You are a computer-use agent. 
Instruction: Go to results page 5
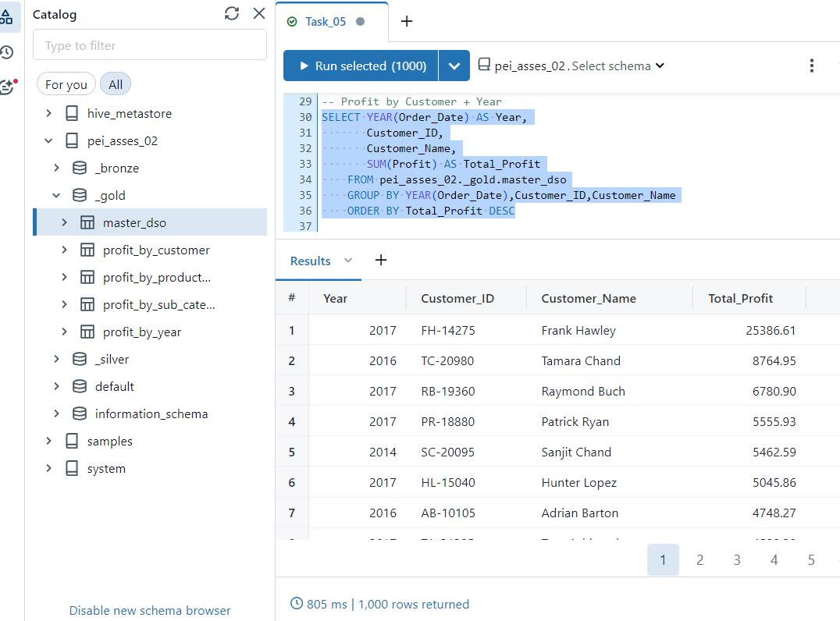pyautogui.click(x=811, y=560)
